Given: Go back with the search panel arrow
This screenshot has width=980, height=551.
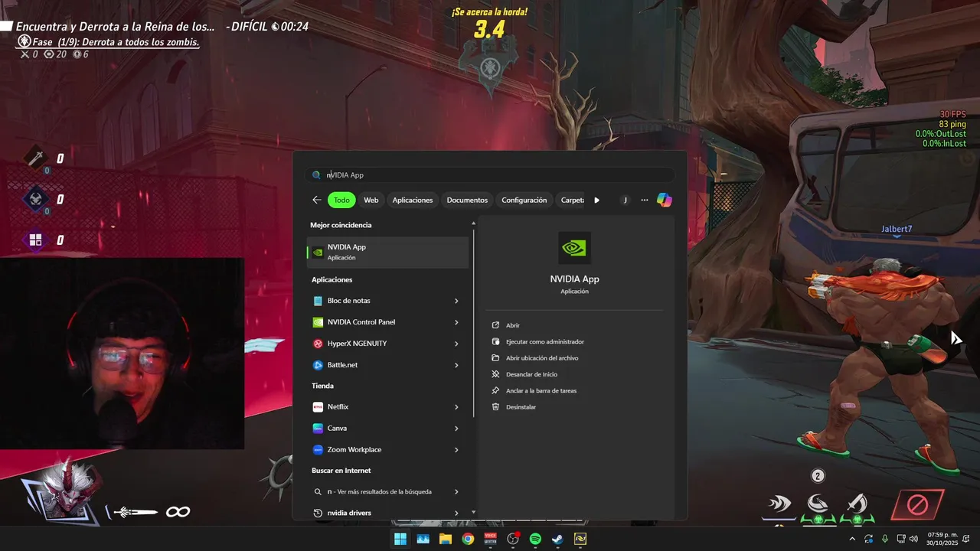Looking at the screenshot, I should [x=317, y=200].
